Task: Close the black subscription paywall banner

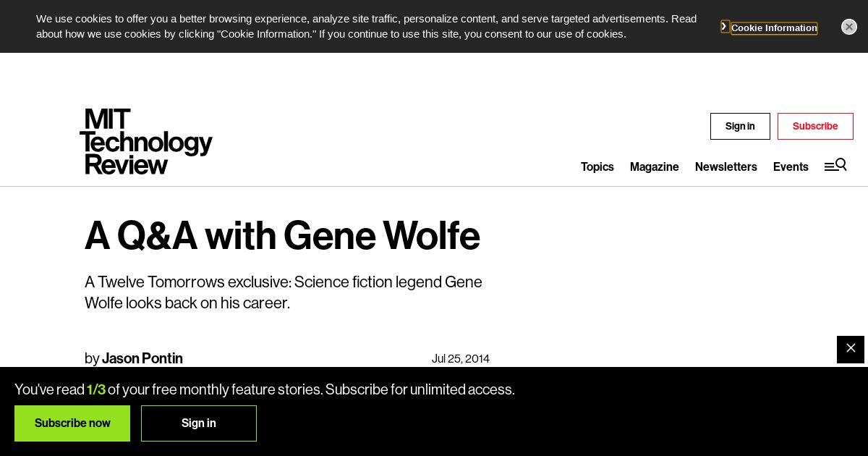Action: tap(851, 349)
